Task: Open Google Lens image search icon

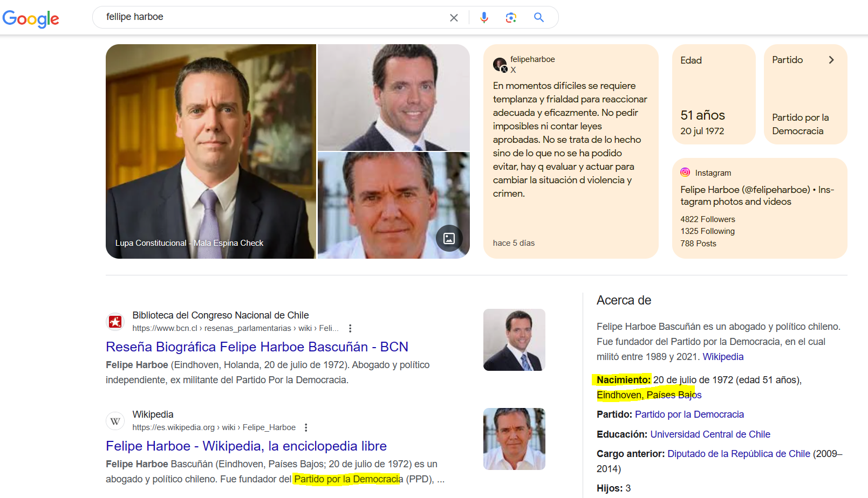Action: coord(511,17)
